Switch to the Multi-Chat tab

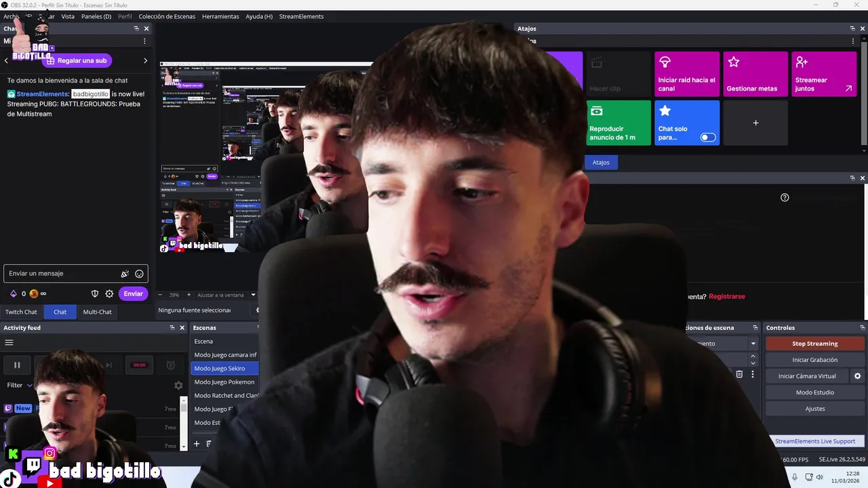point(97,312)
